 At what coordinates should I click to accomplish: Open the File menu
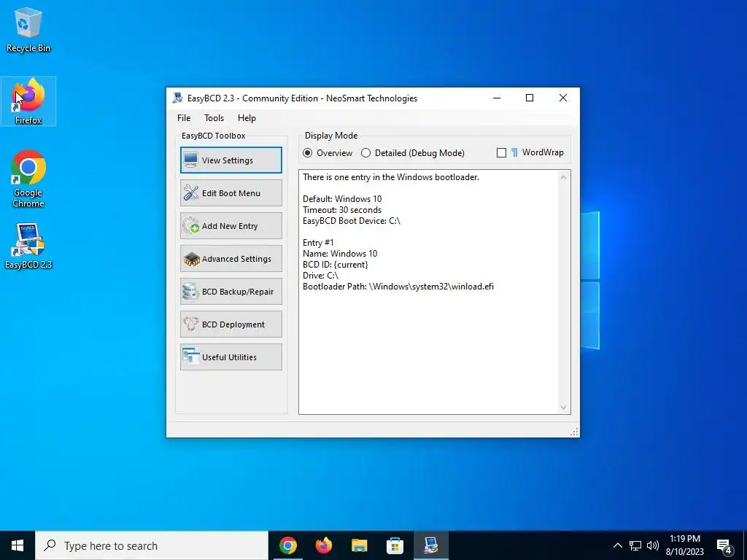(184, 118)
